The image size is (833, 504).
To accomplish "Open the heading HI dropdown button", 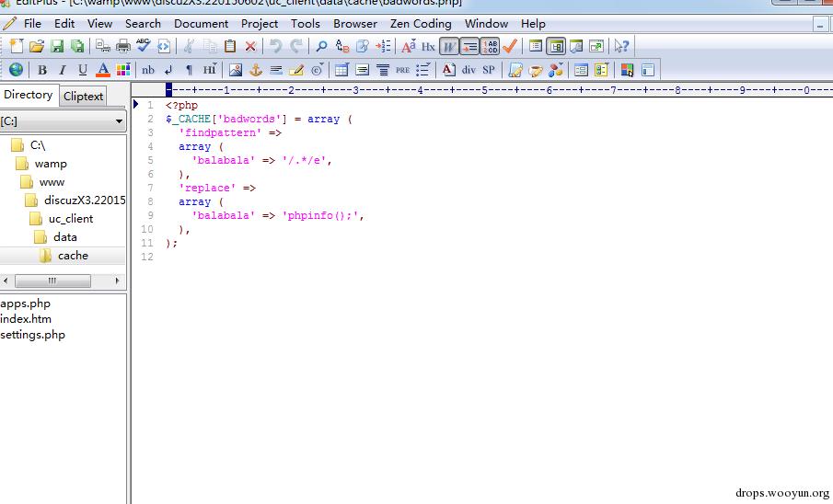I will pos(210,70).
